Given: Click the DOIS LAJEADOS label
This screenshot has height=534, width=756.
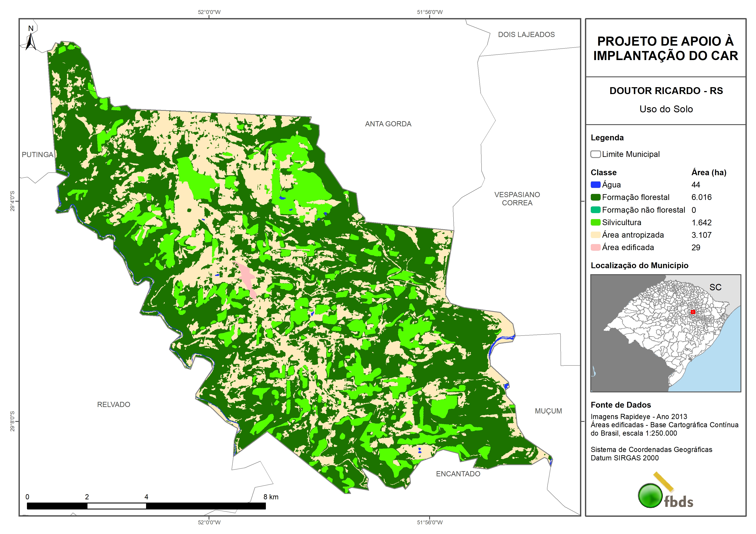Looking at the screenshot, I should [526, 35].
